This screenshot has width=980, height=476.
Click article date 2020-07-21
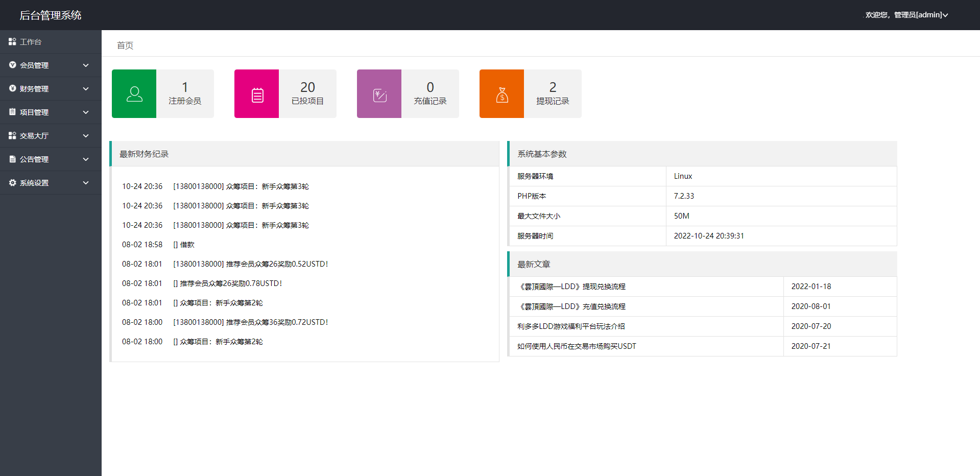[x=811, y=346]
